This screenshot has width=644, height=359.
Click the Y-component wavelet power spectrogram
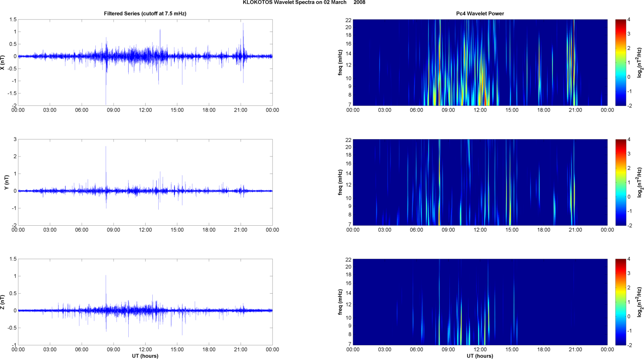[480, 182]
